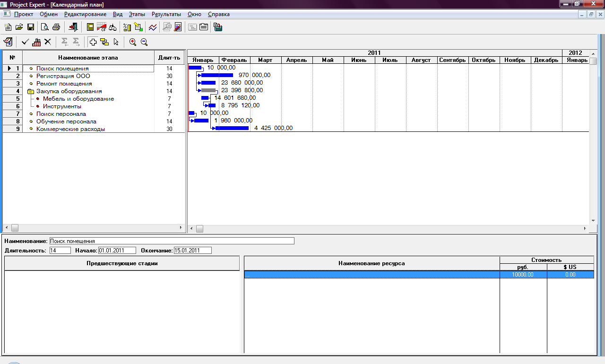Delete stage with the X icon
This screenshot has height=364, width=605.
48,42
